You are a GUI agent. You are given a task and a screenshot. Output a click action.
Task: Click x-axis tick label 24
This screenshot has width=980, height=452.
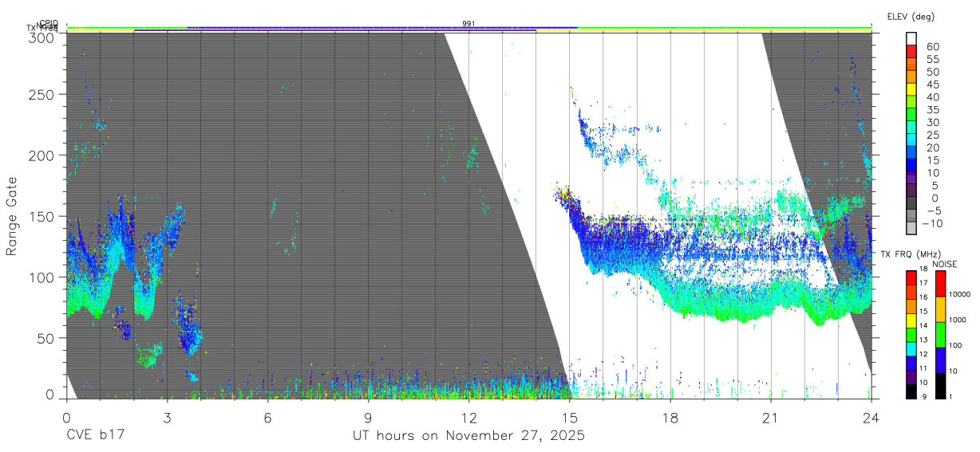871,418
